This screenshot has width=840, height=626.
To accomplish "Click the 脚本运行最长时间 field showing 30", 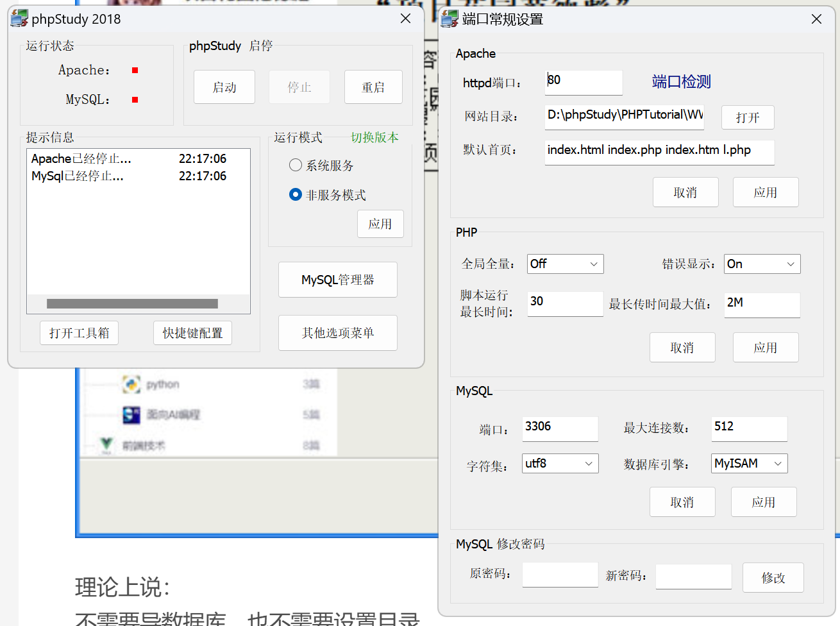I will coord(566,303).
